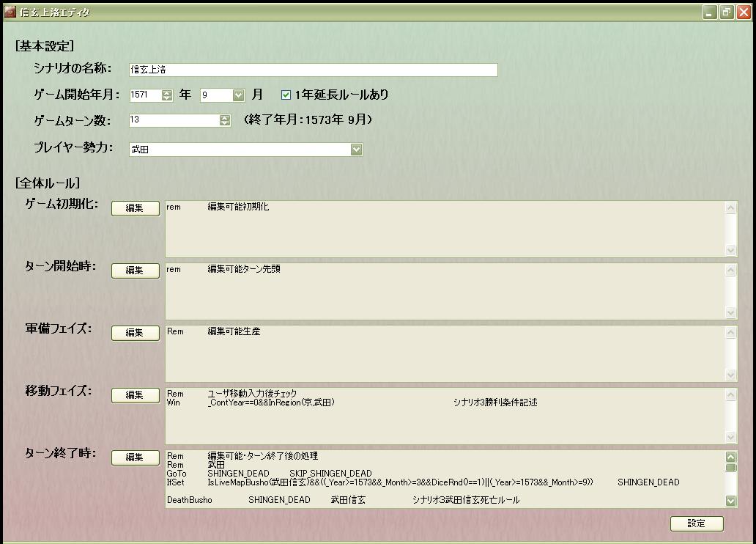Expand the プレイヤー勢力 dropdown showing 武田
The image size is (756, 544).
pos(356,150)
